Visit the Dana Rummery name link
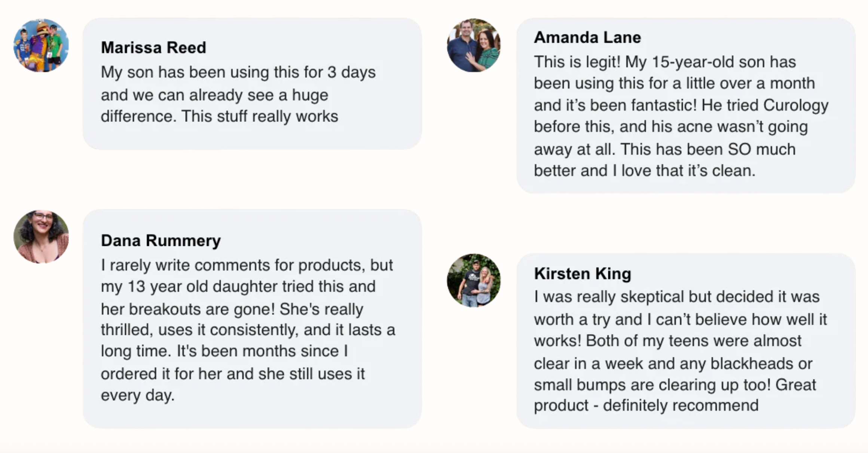 pyautogui.click(x=161, y=240)
